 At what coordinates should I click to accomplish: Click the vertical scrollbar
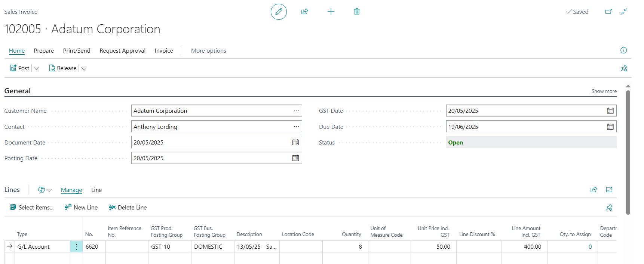pos(628,152)
